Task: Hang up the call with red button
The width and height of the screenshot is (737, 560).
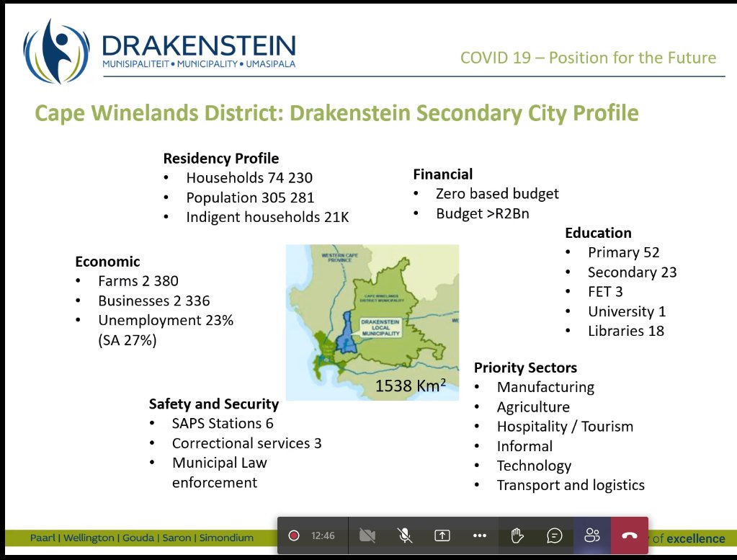Action: [630, 535]
